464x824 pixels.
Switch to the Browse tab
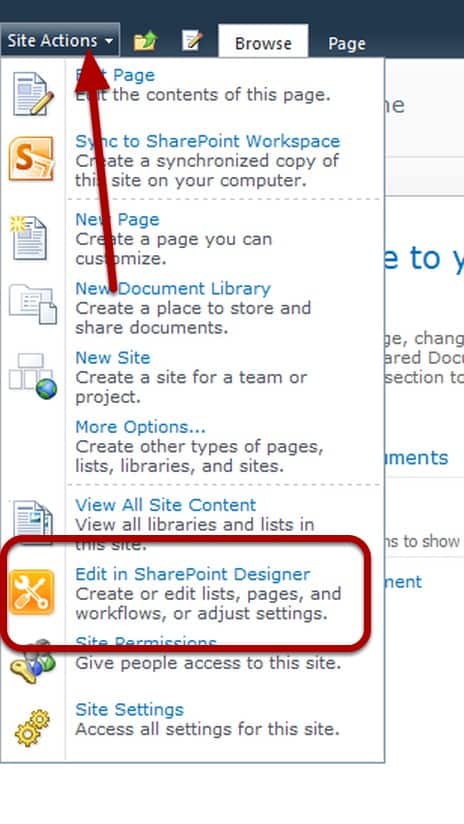point(263,43)
